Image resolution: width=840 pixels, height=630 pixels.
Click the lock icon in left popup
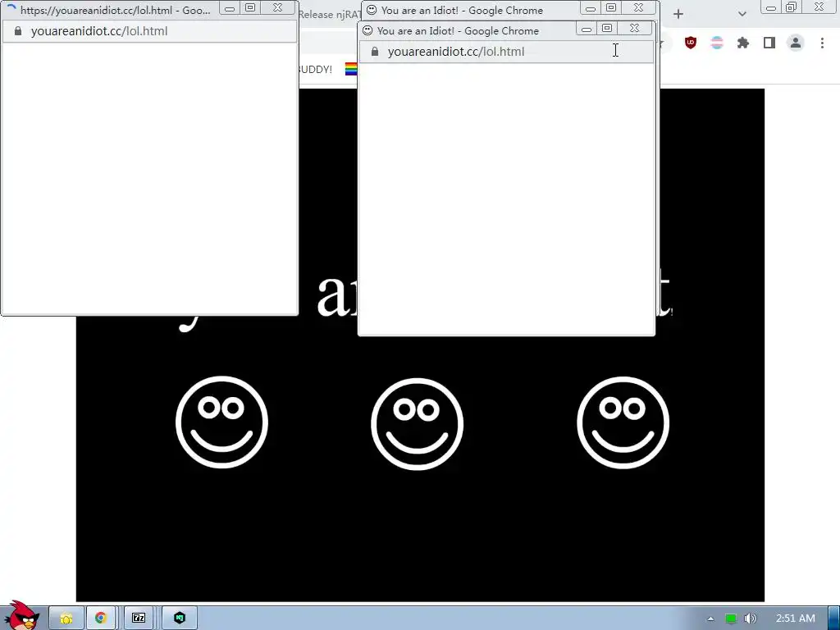[18, 31]
